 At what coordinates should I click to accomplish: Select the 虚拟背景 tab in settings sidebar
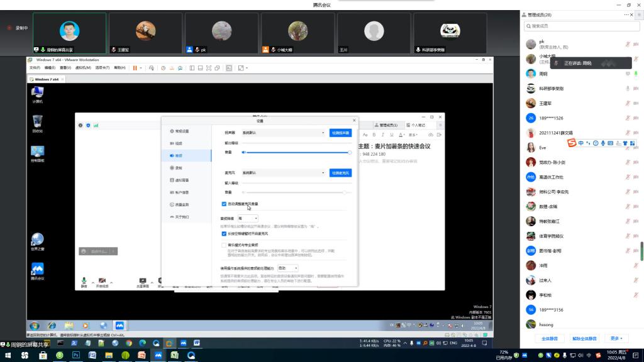click(x=182, y=180)
